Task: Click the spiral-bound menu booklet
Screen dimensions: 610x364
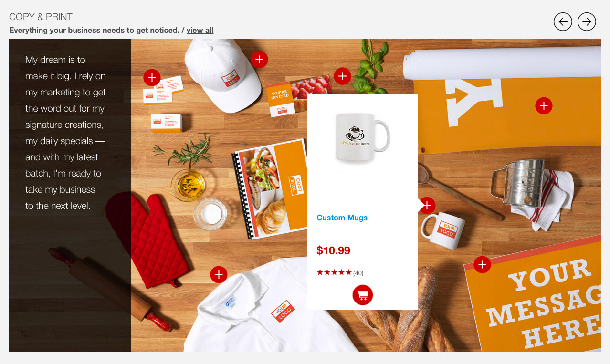Action: point(271,189)
